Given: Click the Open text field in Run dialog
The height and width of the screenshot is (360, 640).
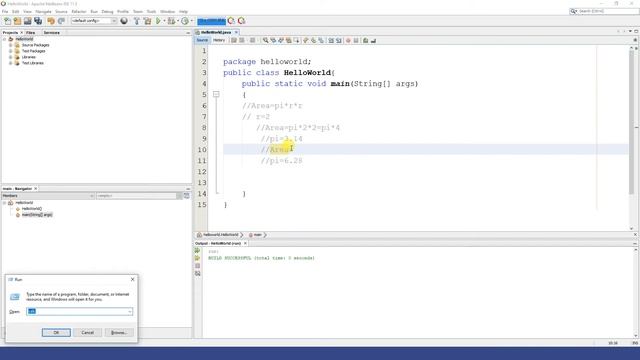Looking at the screenshot, I should 79,312.
